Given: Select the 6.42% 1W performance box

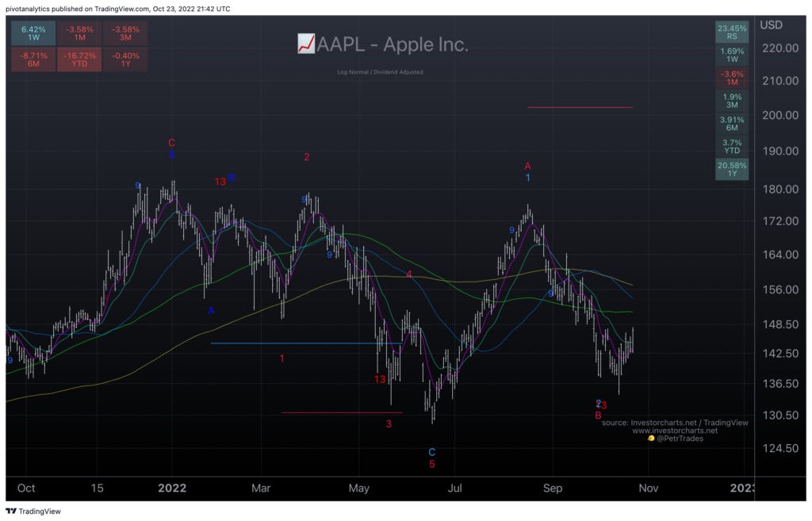Looking at the screenshot, I should 33,33.
